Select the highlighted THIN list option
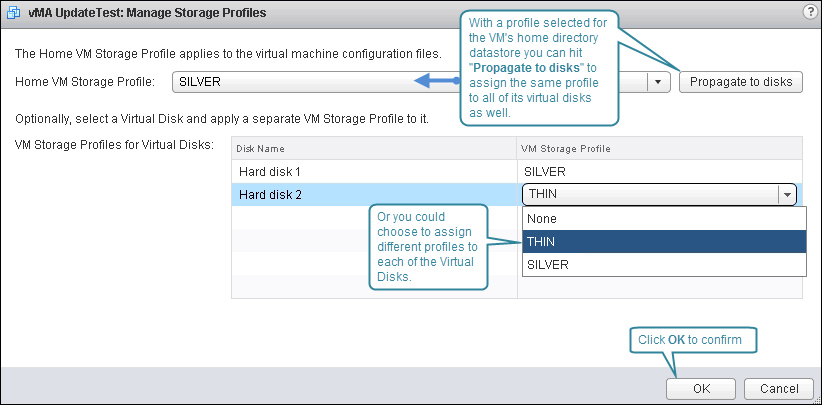Screen dimensions: 822x405 pos(664,242)
